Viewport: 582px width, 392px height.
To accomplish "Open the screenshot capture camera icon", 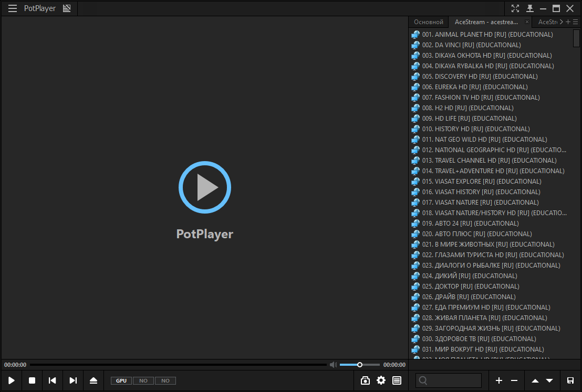I will click(x=366, y=380).
